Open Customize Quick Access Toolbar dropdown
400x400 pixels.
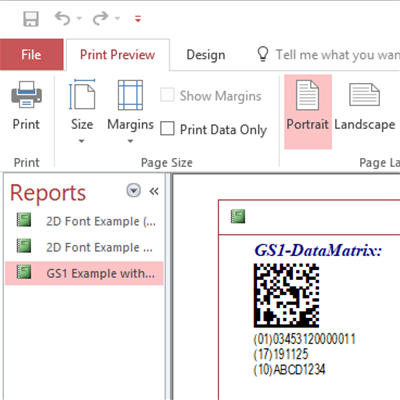point(138,19)
